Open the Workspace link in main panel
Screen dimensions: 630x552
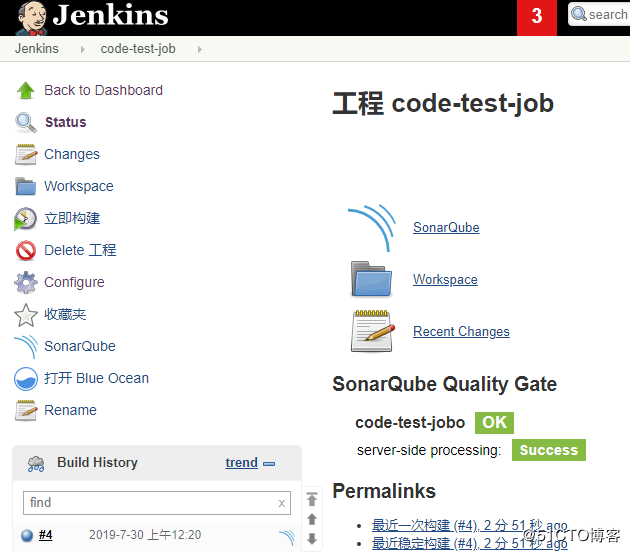click(x=445, y=280)
